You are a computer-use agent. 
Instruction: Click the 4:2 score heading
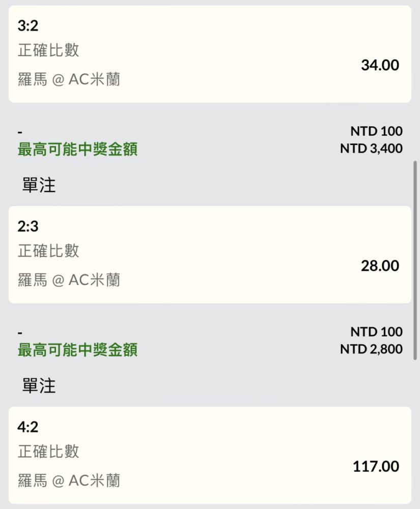(28, 427)
